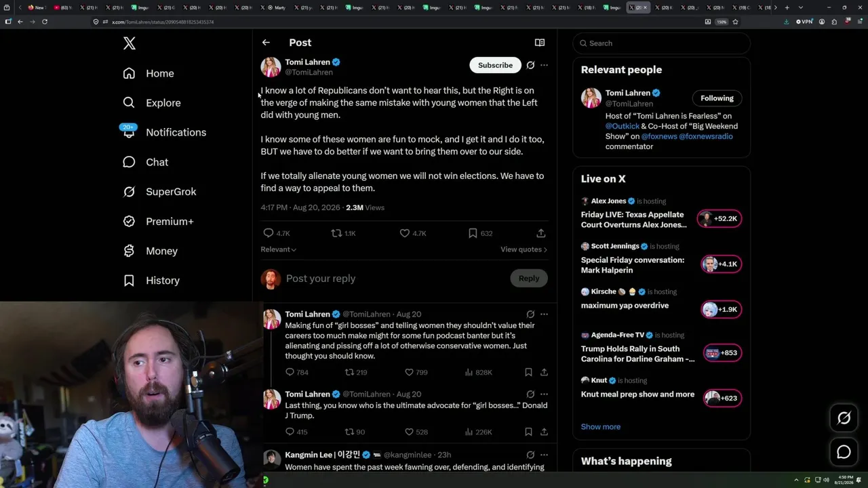Screen dimensions: 868x488
Task: Open the @foxnewsradio mention link
Action: (x=706, y=136)
